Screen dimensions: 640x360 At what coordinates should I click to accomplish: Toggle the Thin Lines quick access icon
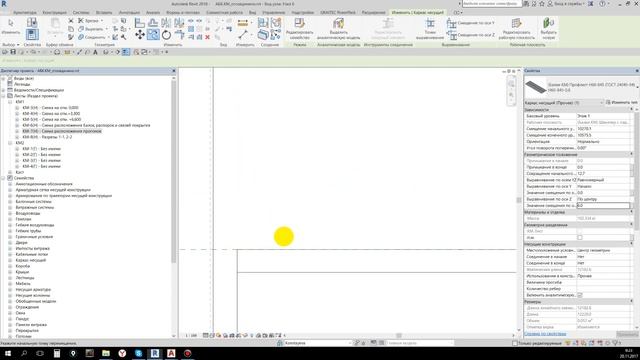[126, 52]
